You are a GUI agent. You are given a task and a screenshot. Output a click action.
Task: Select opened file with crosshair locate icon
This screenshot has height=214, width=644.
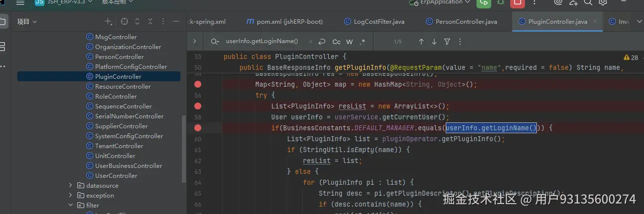(x=124, y=21)
